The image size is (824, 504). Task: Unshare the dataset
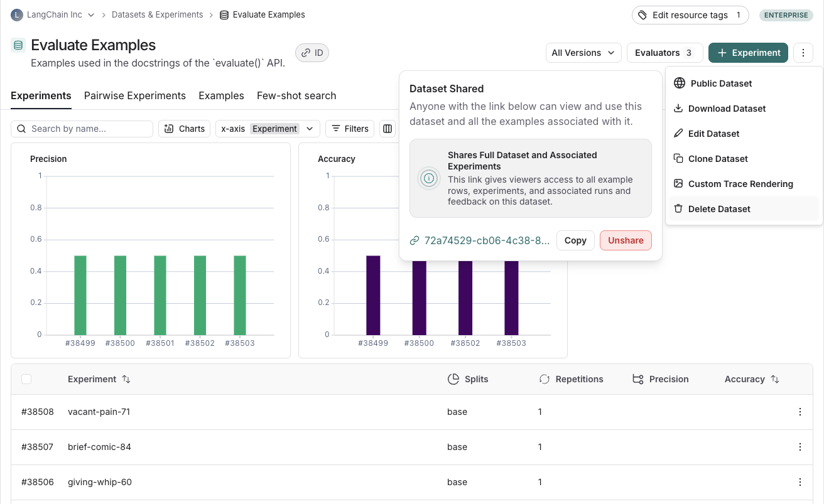(x=626, y=240)
